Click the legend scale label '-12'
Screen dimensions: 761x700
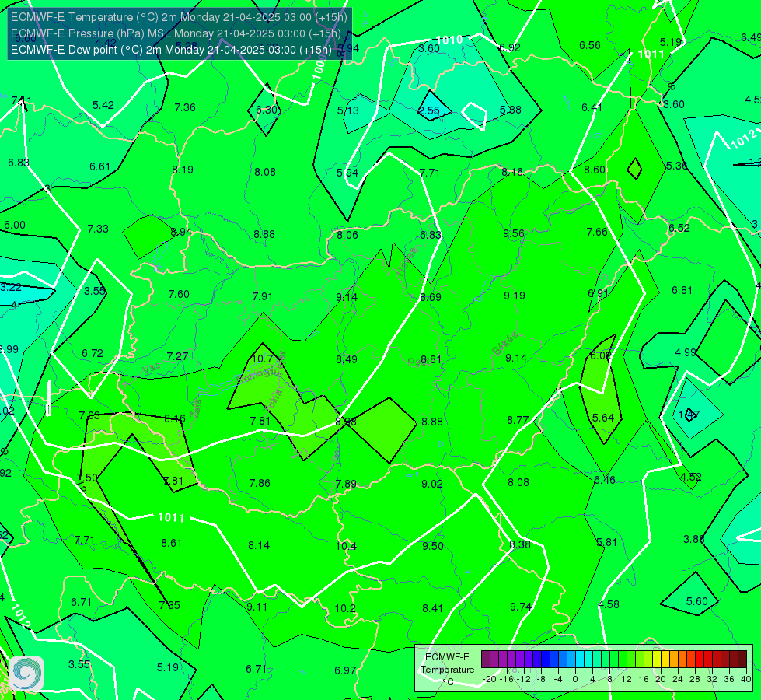click(524, 679)
